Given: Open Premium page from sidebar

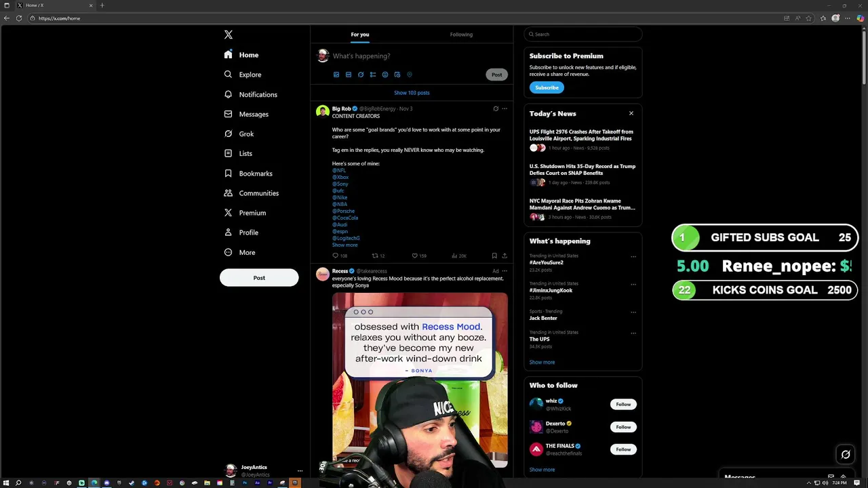Looking at the screenshot, I should click(x=245, y=213).
